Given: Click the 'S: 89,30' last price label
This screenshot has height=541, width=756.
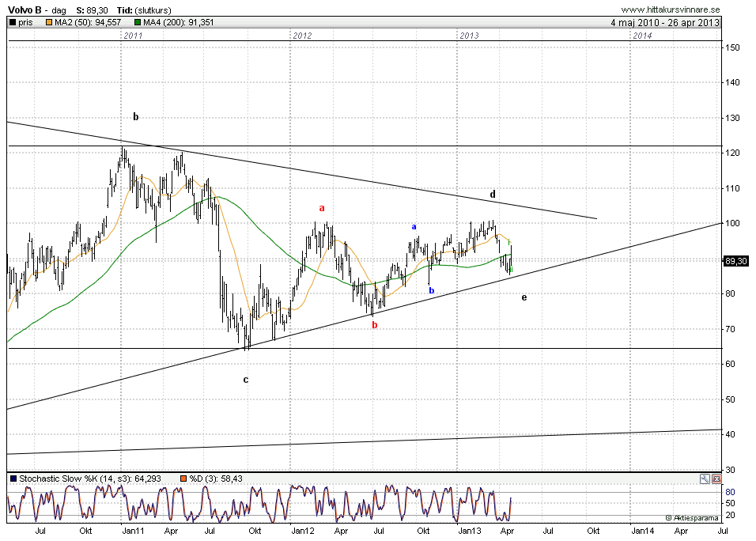Looking at the screenshot, I should click(x=92, y=10).
